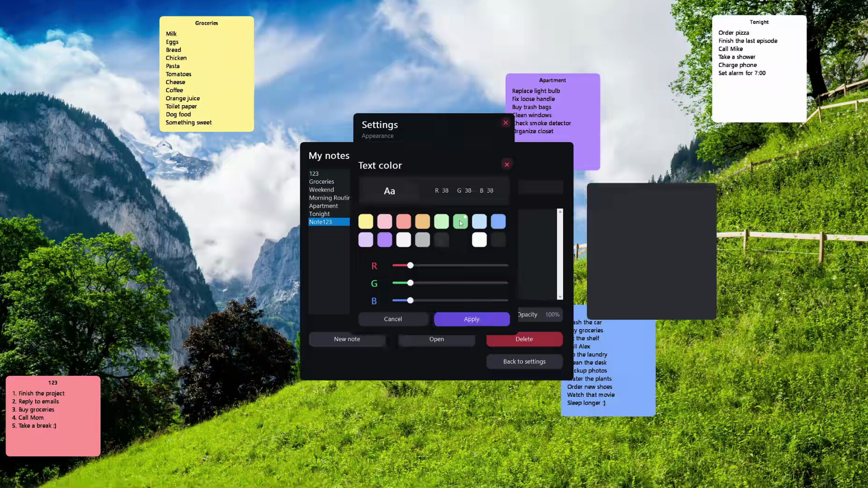Click the scrollbar down arrow in the notes panel

560,297
